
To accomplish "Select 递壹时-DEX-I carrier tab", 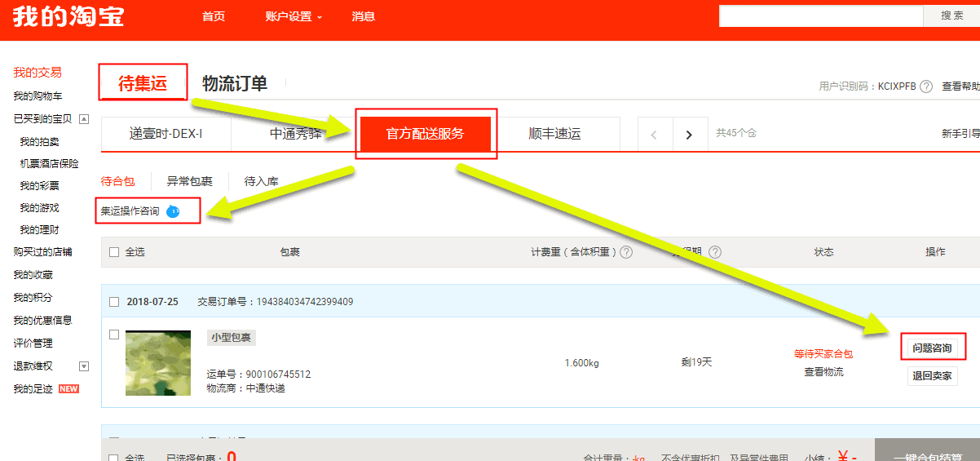I will tap(166, 134).
